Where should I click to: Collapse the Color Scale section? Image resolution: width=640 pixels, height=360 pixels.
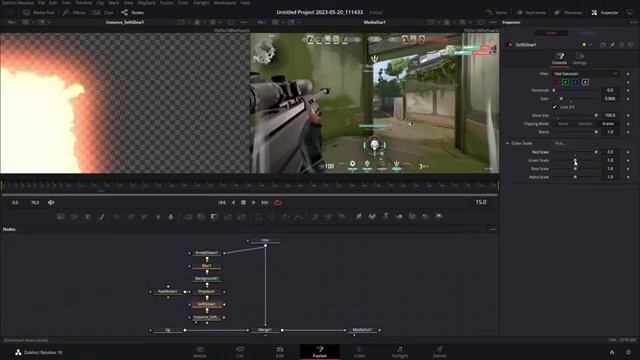507,143
